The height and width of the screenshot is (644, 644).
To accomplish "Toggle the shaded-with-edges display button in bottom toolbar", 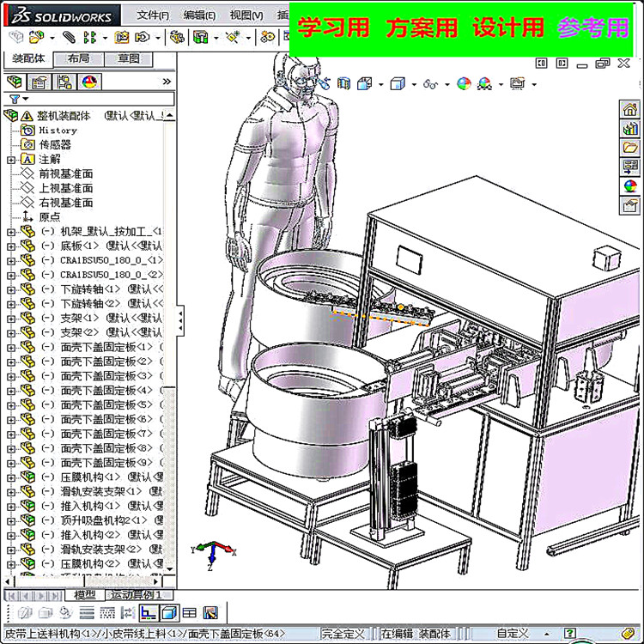I will (x=168, y=612).
